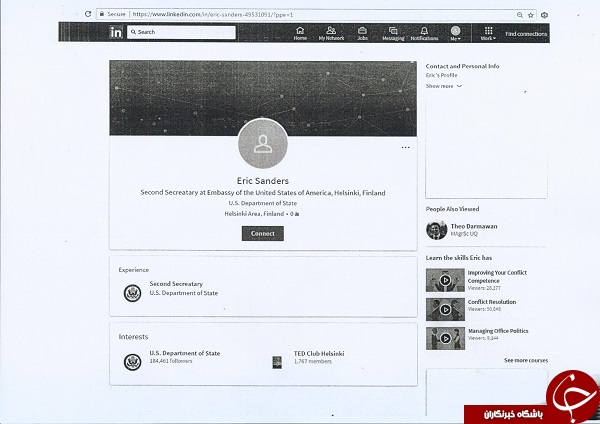Screen dimensions: 600x424
Task: Click the Connect button
Action: pyautogui.click(x=263, y=233)
